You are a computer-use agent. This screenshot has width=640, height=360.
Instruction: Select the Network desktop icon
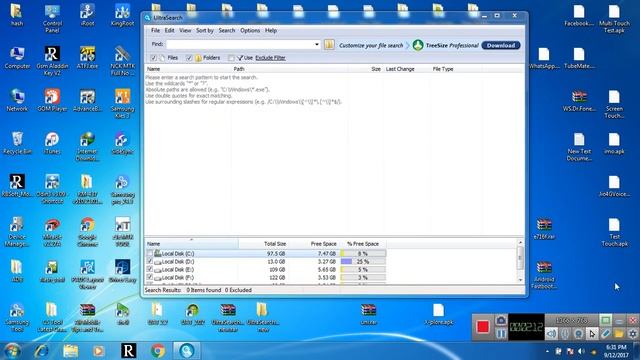[x=17, y=100]
